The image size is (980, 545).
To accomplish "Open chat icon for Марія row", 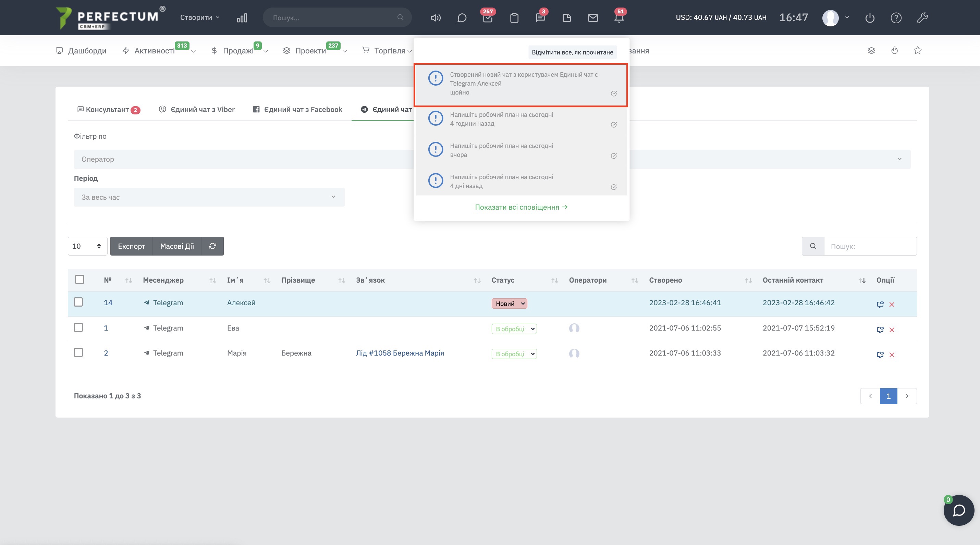I will 880,355.
